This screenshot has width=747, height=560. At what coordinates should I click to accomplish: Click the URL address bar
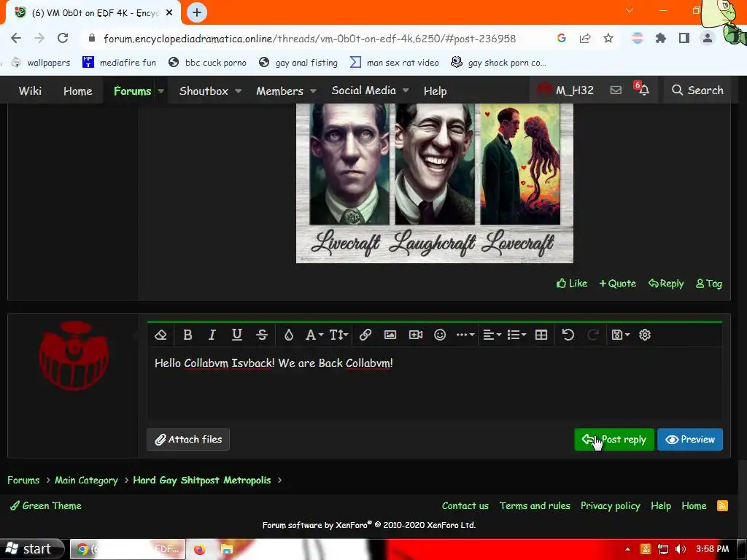pos(309,38)
